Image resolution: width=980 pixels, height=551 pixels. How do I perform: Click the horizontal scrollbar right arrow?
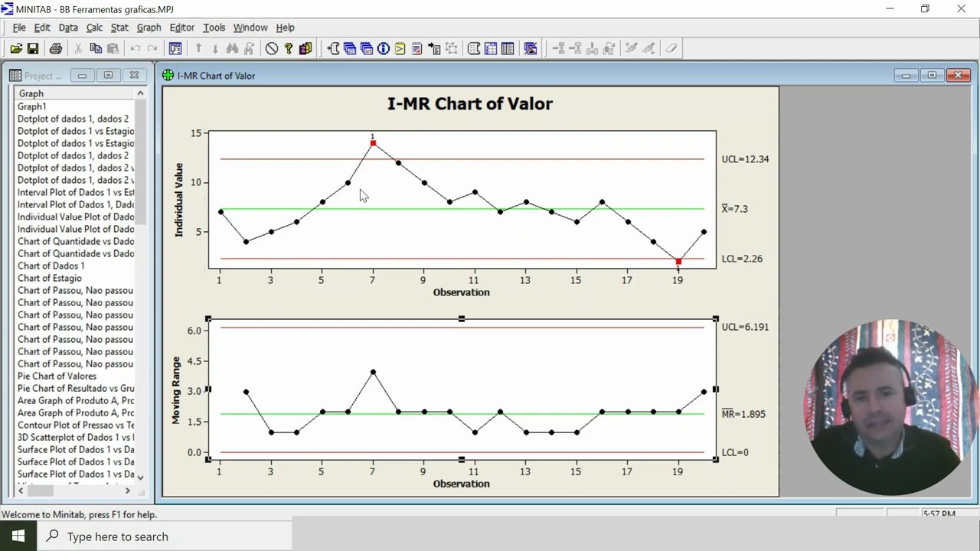click(128, 491)
